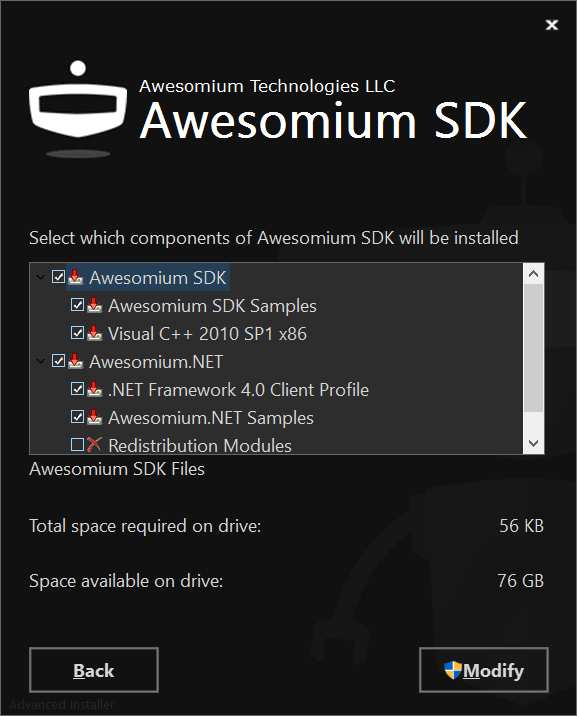Uncheck Awesomium.NET Samples checkbox
This screenshot has height=716, width=577.
77,417
